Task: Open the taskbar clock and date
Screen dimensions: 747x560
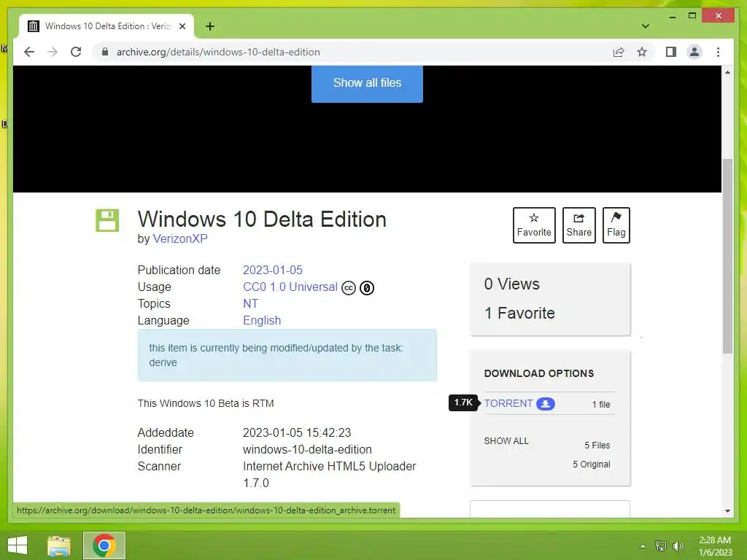Action: pos(715,546)
